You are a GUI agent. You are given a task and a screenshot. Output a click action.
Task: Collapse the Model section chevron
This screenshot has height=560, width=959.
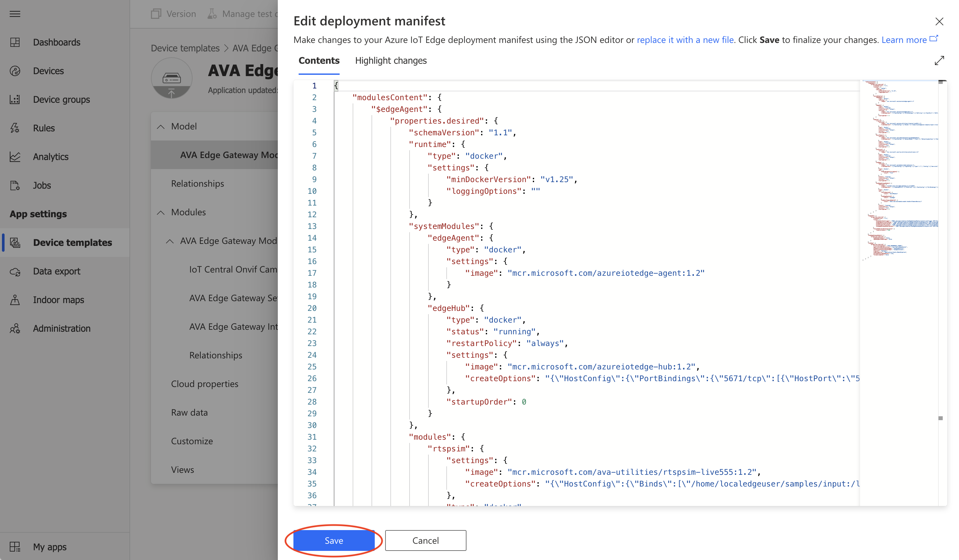[161, 126]
